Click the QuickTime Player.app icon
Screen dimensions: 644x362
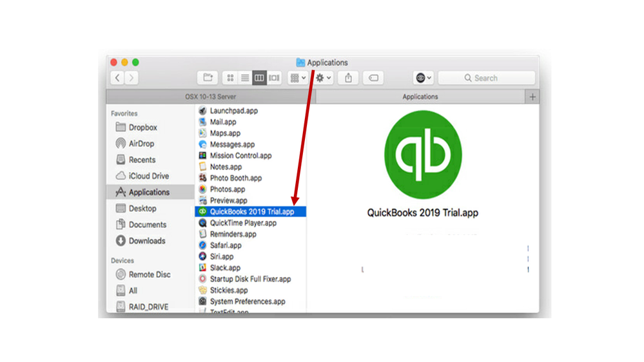click(202, 223)
